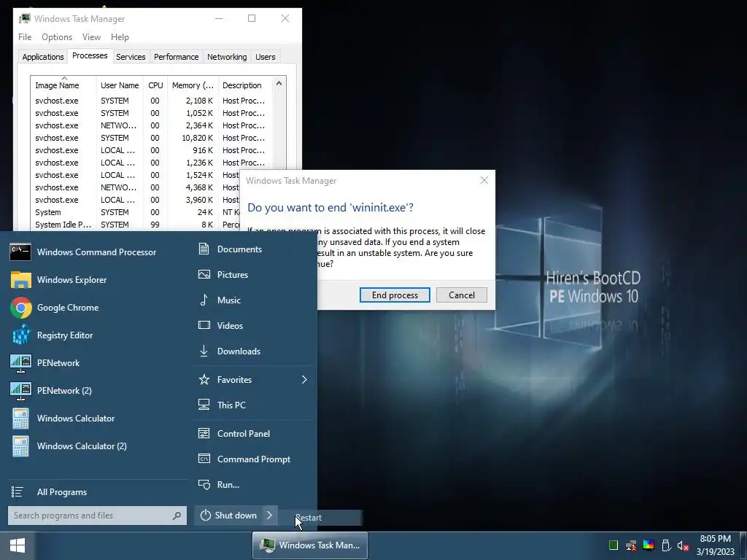Viewport: 747px width, 560px height.
Task: Open the Help menu in Task Manager
Action: click(120, 37)
